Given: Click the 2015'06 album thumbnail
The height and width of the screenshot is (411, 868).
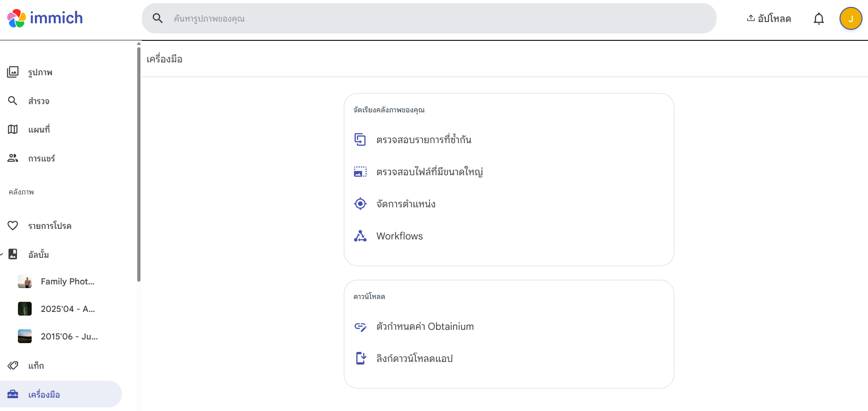Looking at the screenshot, I should click(x=25, y=336).
